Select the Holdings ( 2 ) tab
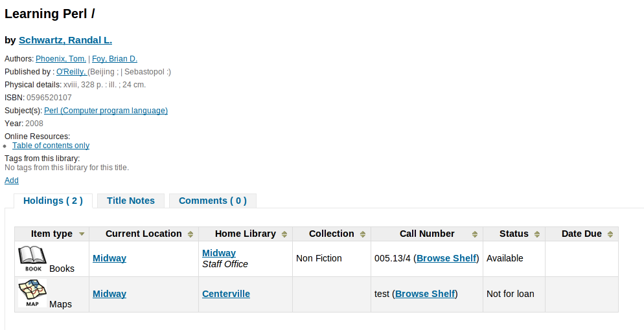The image size is (644, 330). point(53,201)
